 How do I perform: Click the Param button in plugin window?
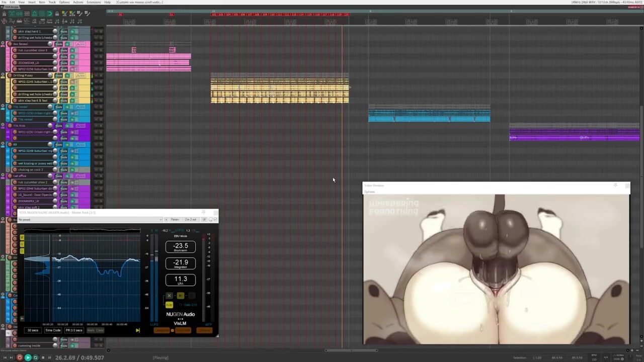coord(175,220)
